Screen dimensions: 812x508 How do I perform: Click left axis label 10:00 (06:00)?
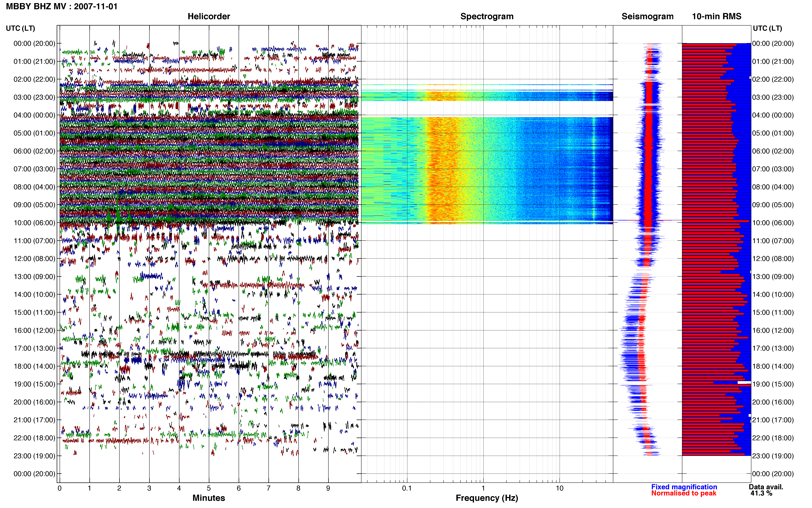pyautogui.click(x=35, y=223)
